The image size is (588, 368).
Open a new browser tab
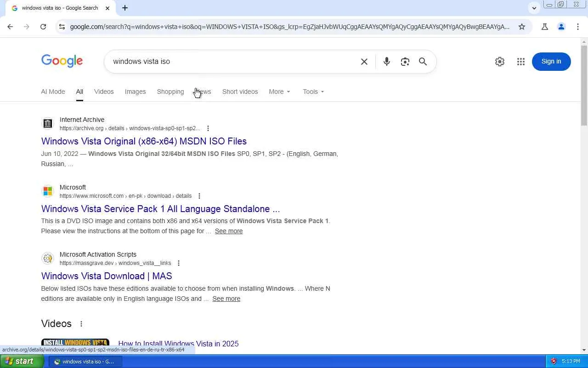click(125, 8)
